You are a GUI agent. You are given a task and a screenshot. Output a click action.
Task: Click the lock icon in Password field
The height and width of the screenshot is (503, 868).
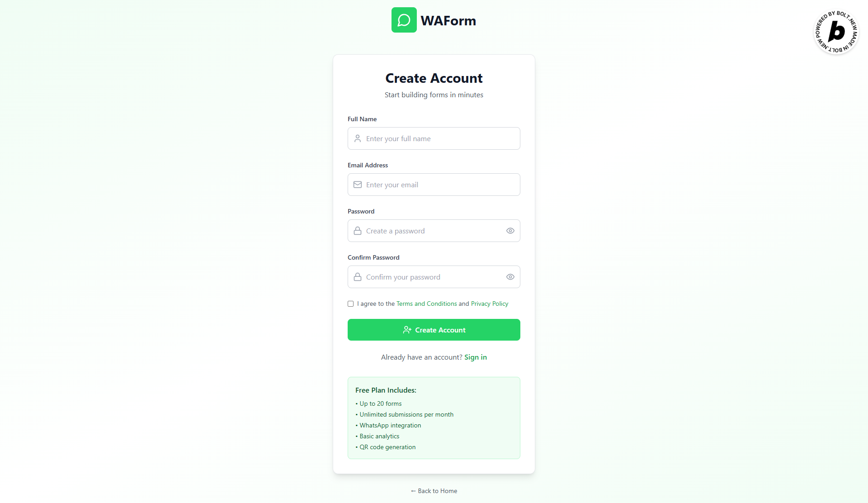point(358,231)
